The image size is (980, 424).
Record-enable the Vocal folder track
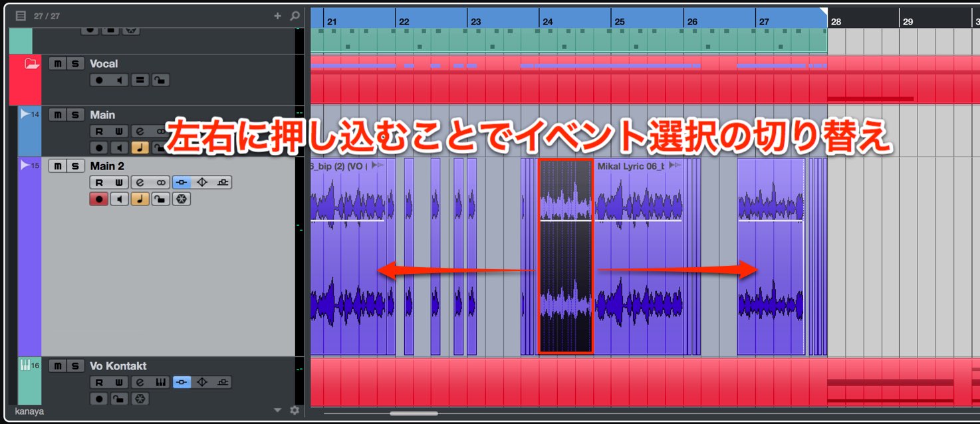tap(99, 80)
